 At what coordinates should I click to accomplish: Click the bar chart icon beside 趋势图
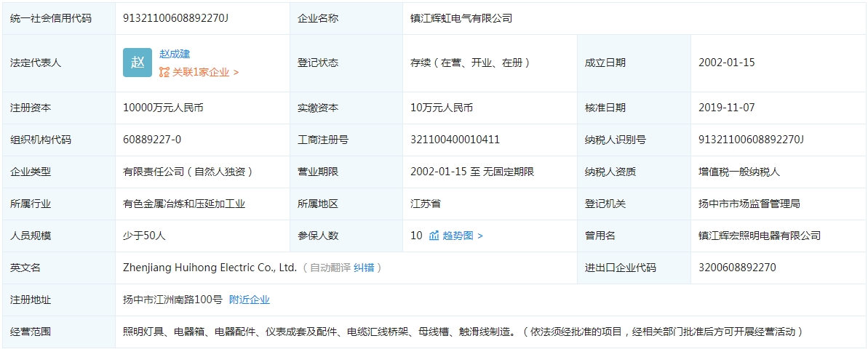click(434, 236)
